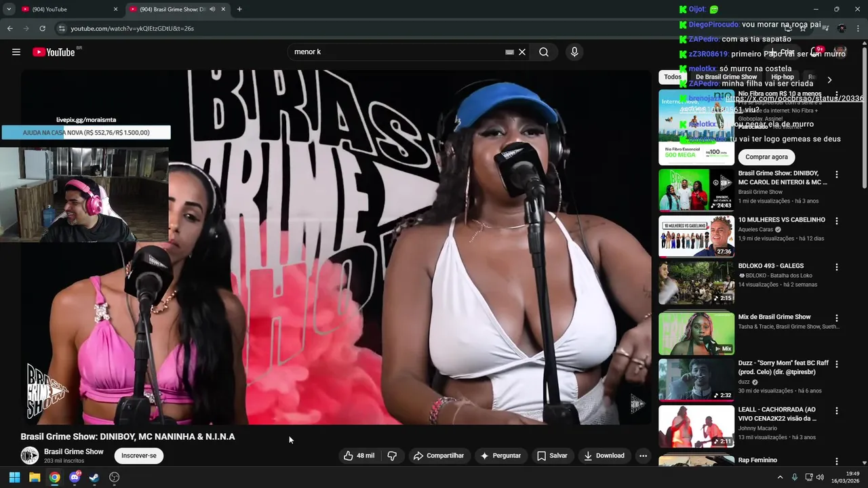Open options for Mix de Brasil Grime Show
The height and width of the screenshot is (488, 868).
point(836,318)
